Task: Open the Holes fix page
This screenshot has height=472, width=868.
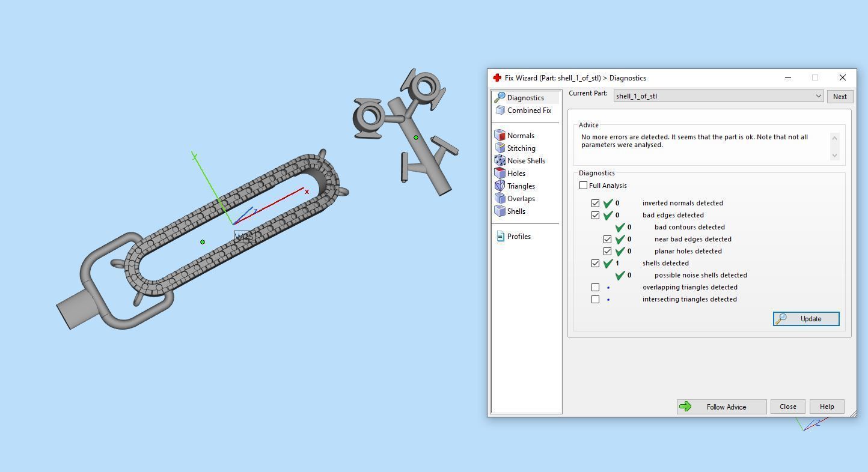Action: [x=516, y=174]
